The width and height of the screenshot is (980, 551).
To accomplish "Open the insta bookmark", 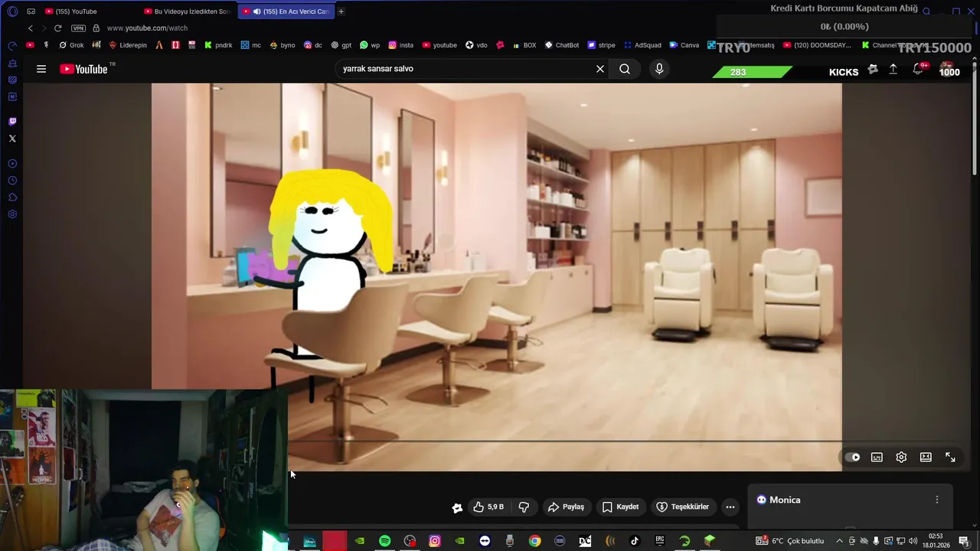I will pyautogui.click(x=400, y=45).
